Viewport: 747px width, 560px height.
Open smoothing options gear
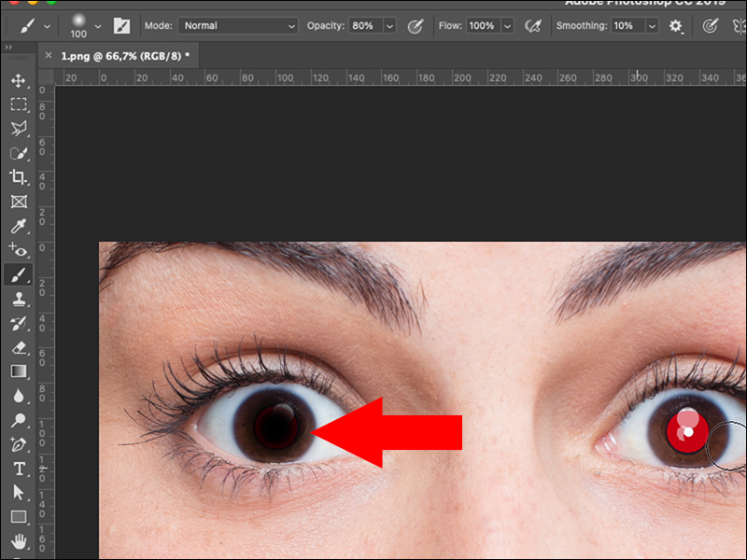click(675, 26)
